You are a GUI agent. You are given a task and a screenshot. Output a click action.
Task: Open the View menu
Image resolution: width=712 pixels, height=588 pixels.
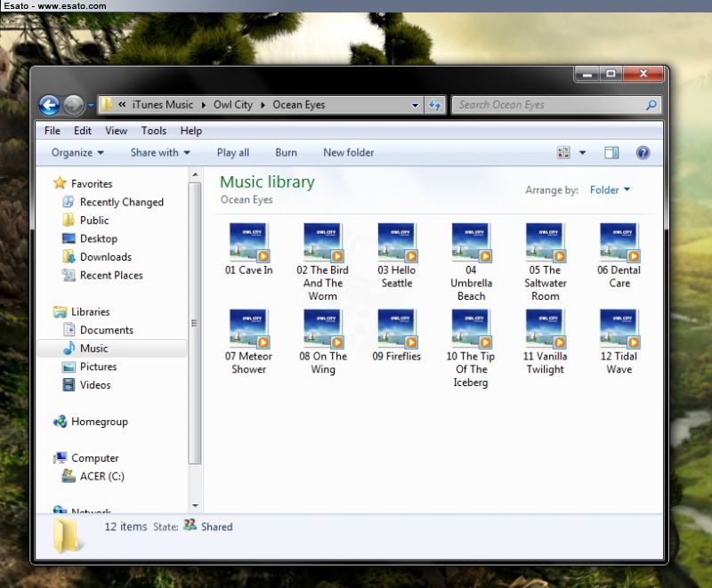[117, 131]
